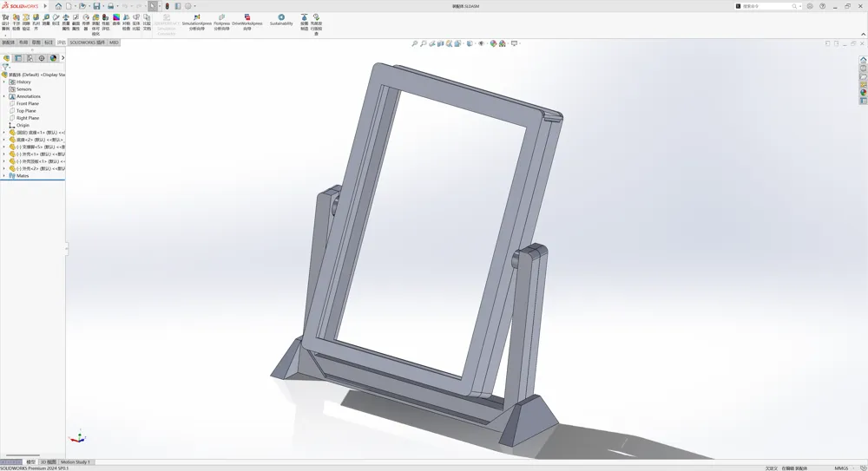Switch to the 布局 ribbon tab
The image size is (868, 471).
[x=23, y=42]
